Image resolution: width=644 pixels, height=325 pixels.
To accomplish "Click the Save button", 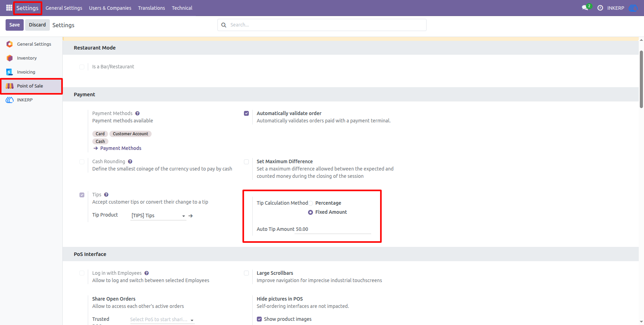I will point(15,25).
